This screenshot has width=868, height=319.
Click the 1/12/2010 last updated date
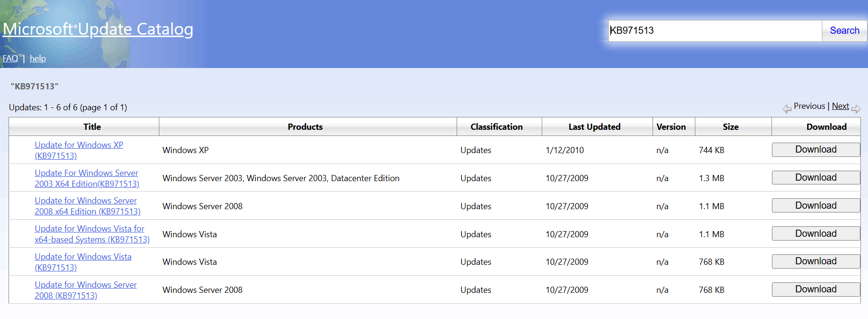pos(565,150)
